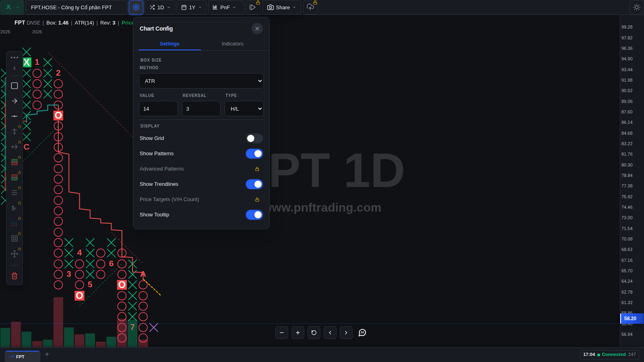
Task: Disable the Show Patterns toggle
Action: click(x=254, y=154)
